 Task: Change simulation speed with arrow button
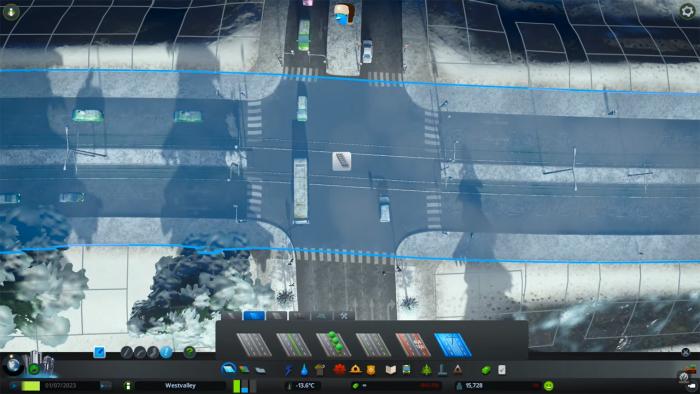[x=105, y=386]
